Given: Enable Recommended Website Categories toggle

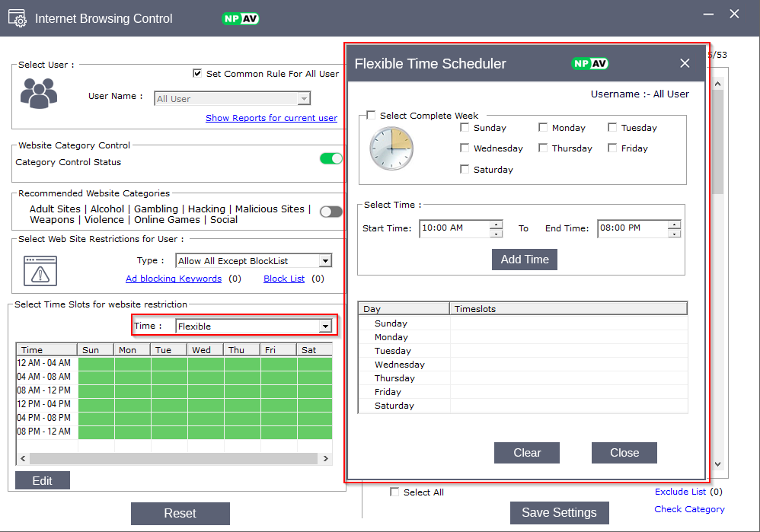Looking at the screenshot, I should [x=331, y=212].
